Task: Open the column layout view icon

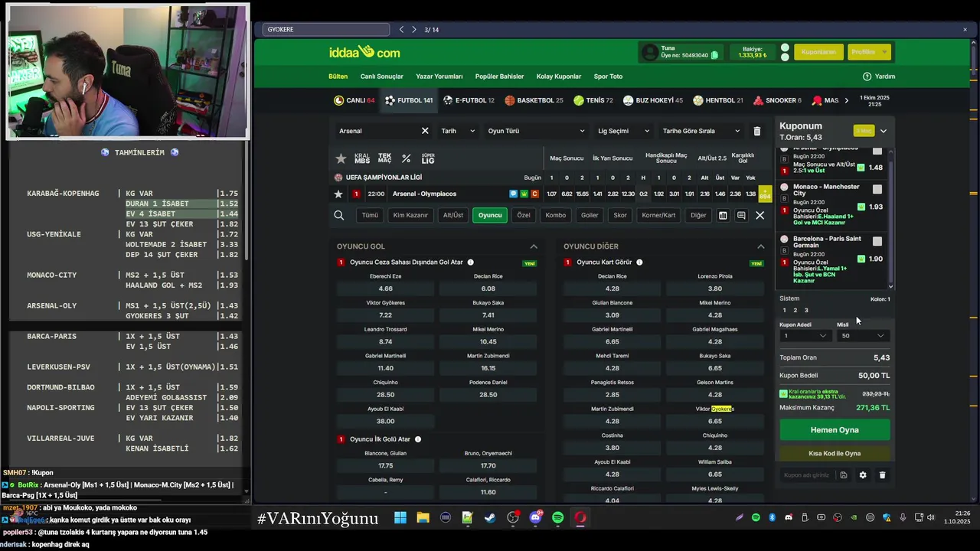Action: (x=723, y=216)
